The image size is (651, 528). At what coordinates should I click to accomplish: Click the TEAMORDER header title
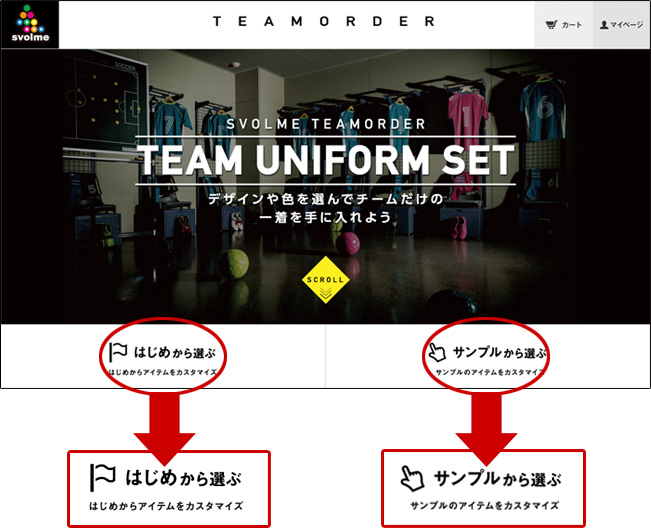pos(324,21)
